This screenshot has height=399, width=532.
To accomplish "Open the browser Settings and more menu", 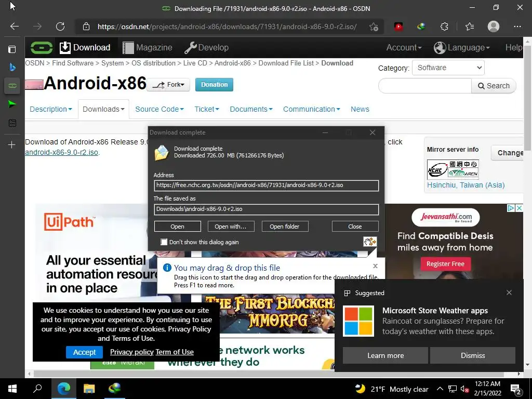I will pyautogui.click(x=517, y=26).
